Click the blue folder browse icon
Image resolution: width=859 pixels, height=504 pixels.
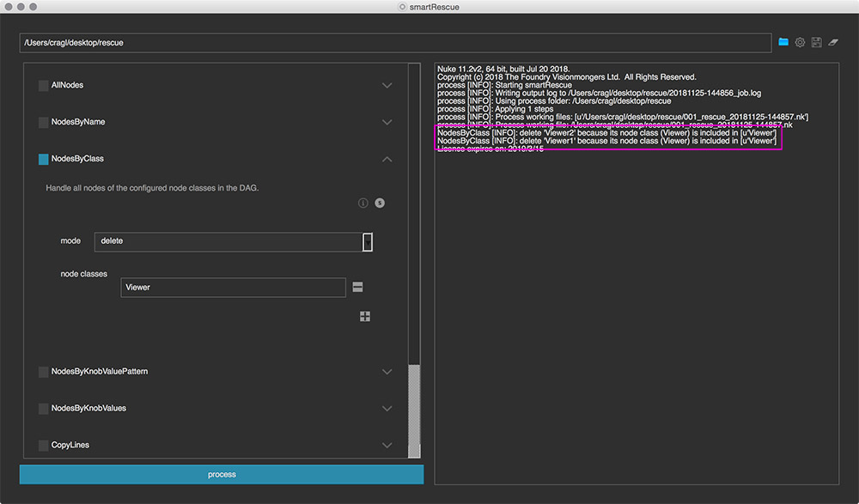coord(783,42)
